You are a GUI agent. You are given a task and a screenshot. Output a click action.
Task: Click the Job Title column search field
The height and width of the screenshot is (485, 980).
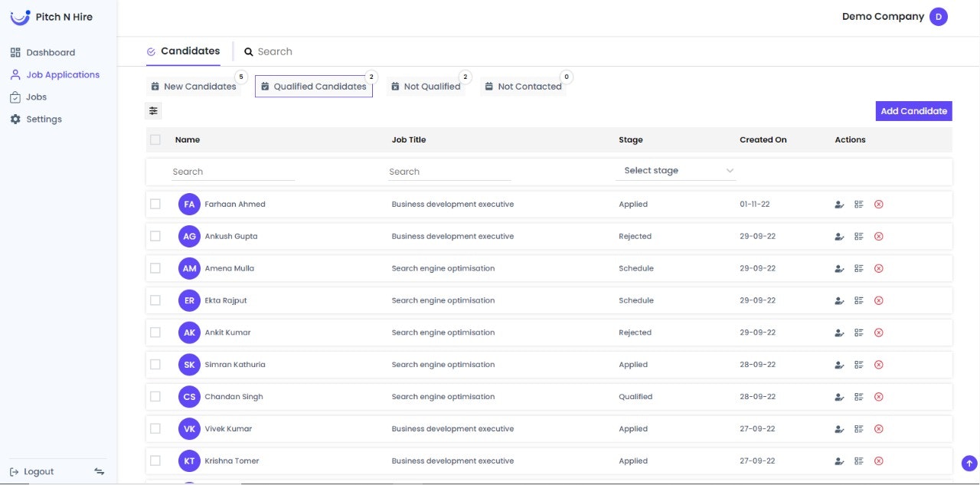tap(450, 172)
